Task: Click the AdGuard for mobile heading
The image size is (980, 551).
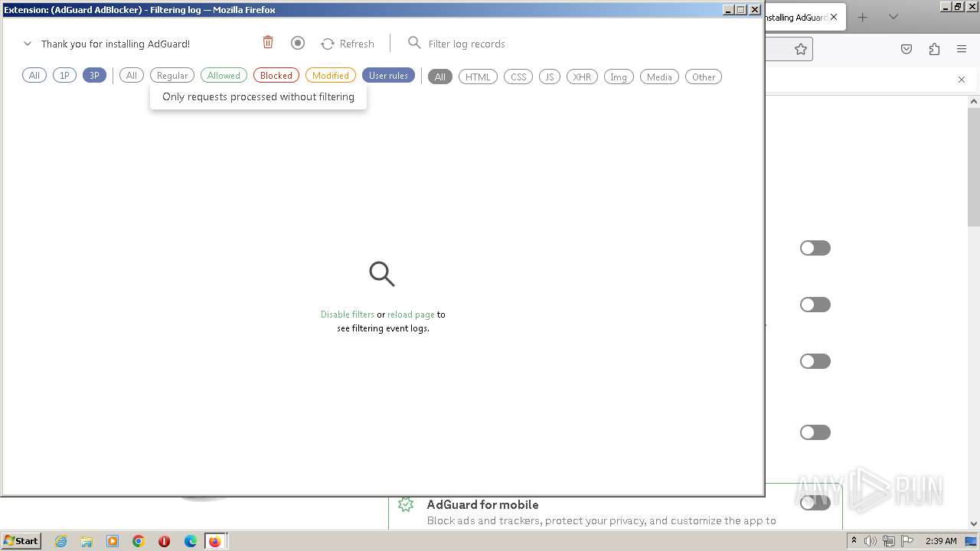Action: point(482,504)
